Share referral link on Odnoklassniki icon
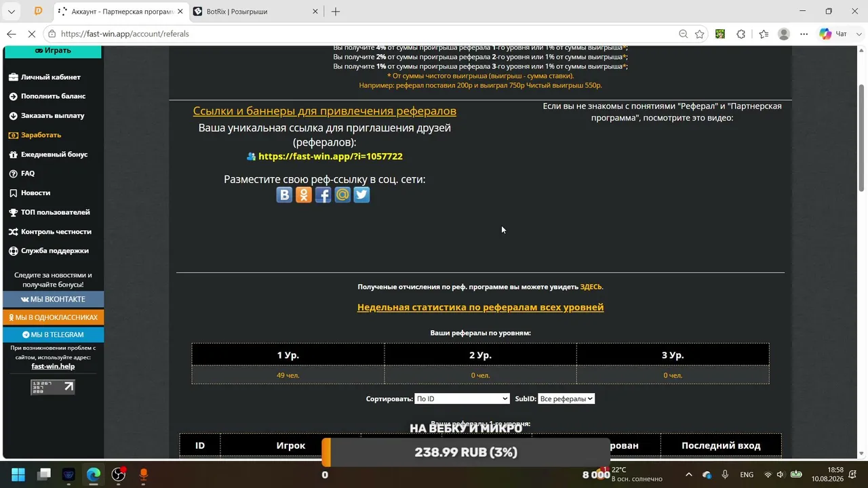Viewport: 868px width, 488px height. pos(304,195)
